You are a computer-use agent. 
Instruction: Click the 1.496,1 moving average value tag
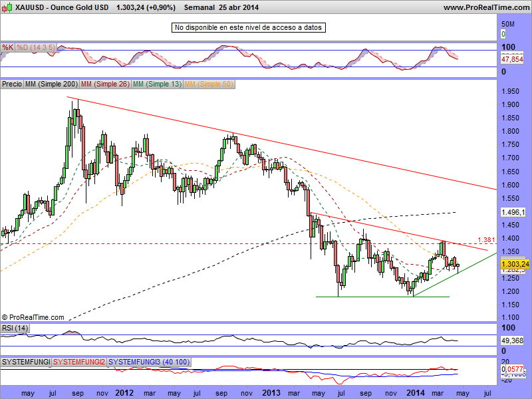coord(513,212)
